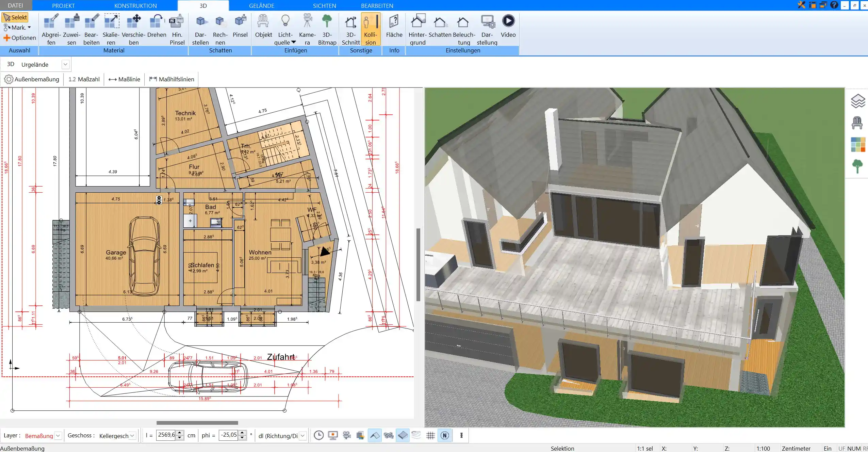This screenshot has width=868, height=452.
Task: Click the Lichtquelle bulb icon
Action: point(285,21)
